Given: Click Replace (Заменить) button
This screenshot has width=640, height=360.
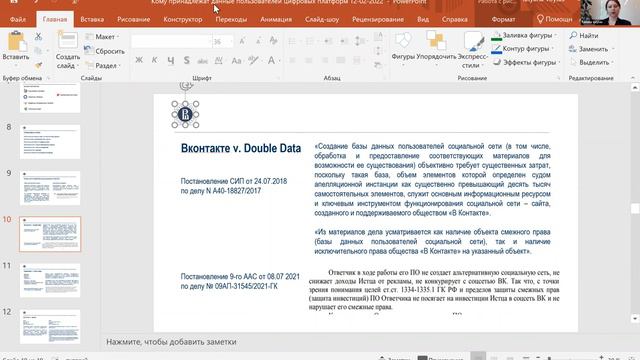Looking at the screenshot, I should [591, 49].
